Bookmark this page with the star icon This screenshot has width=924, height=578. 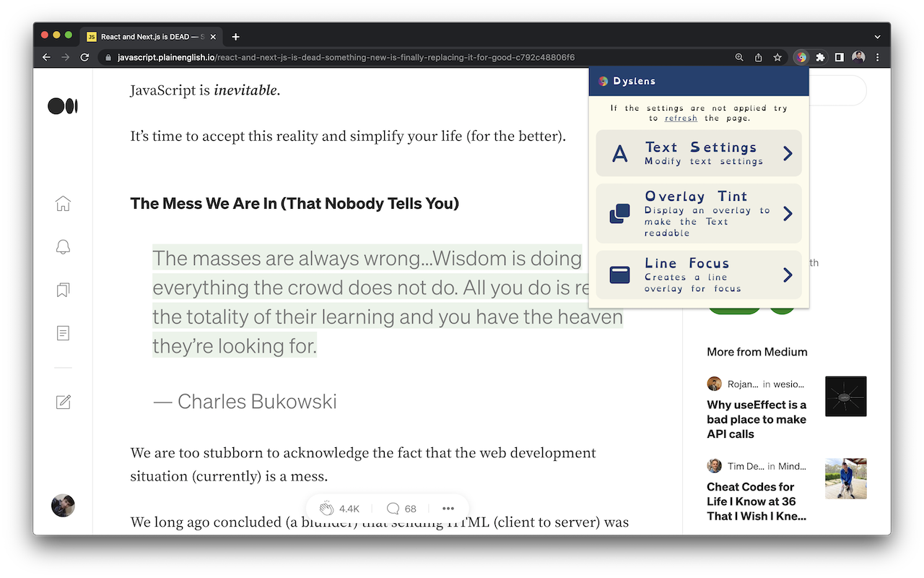tap(777, 58)
